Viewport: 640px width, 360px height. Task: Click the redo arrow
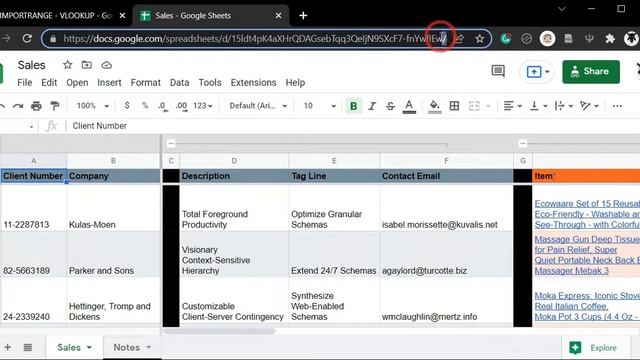(18, 106)
